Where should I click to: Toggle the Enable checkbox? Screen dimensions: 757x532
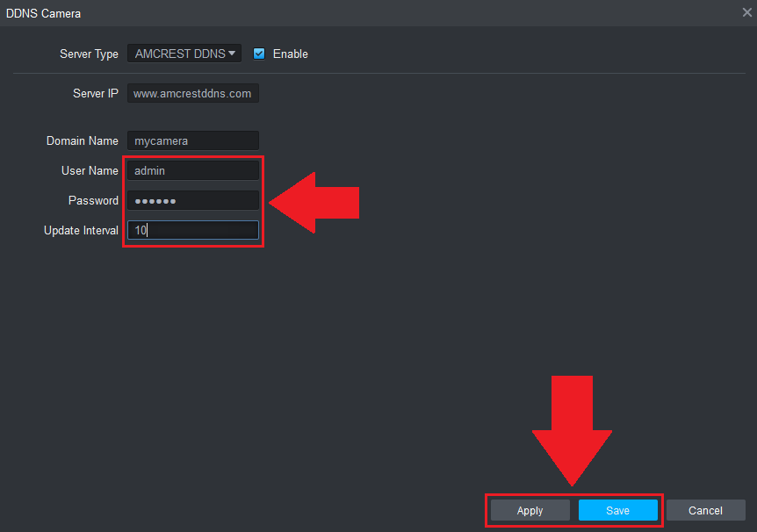pyautogui.click(x=259, y=54)
